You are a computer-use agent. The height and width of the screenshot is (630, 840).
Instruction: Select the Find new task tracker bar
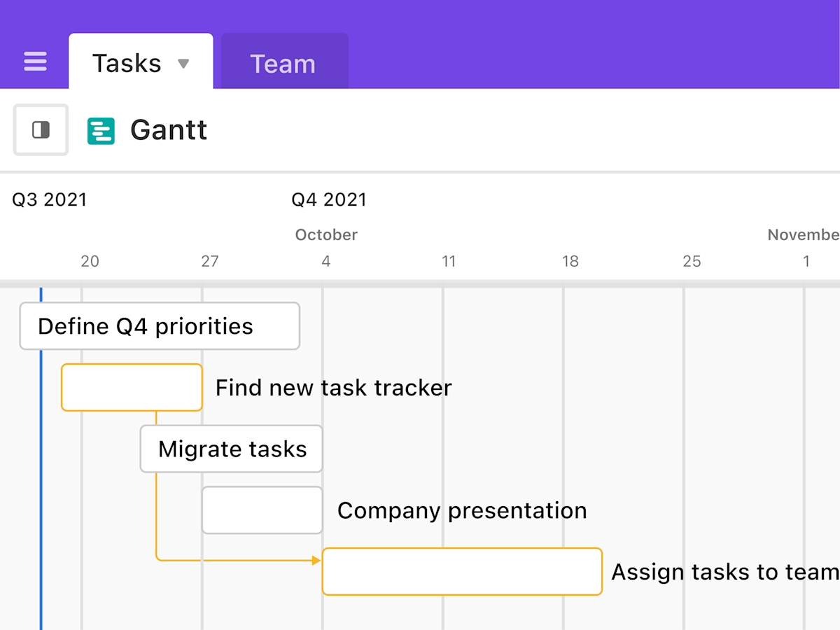[x=132, y=387]
